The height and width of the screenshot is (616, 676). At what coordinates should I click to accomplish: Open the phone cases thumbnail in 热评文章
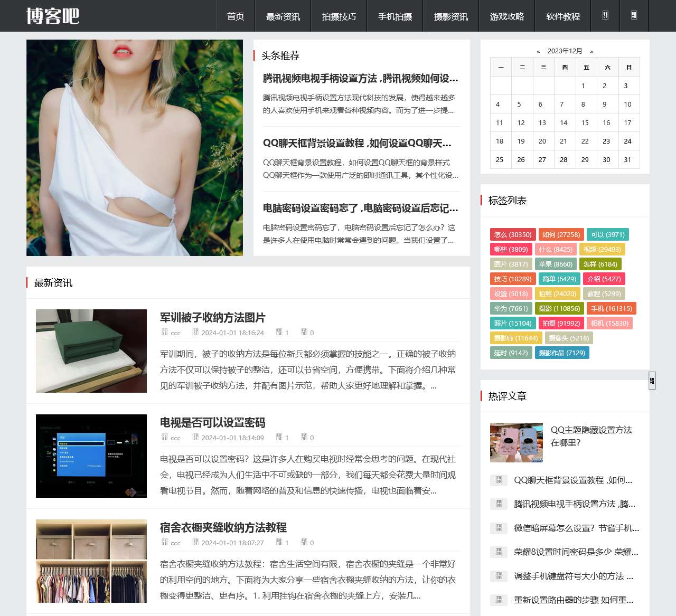tap(517, 442)
